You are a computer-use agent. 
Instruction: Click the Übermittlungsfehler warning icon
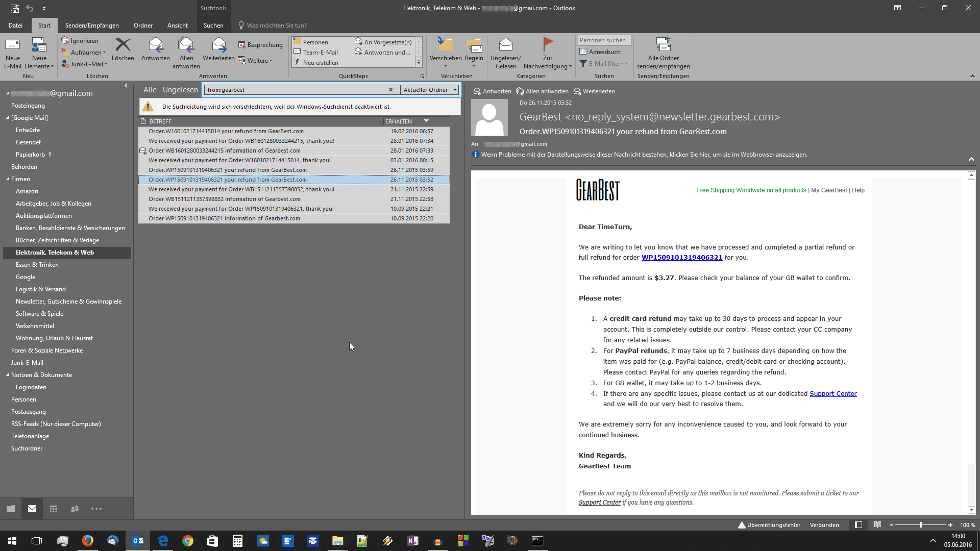(x=742, y=525)
